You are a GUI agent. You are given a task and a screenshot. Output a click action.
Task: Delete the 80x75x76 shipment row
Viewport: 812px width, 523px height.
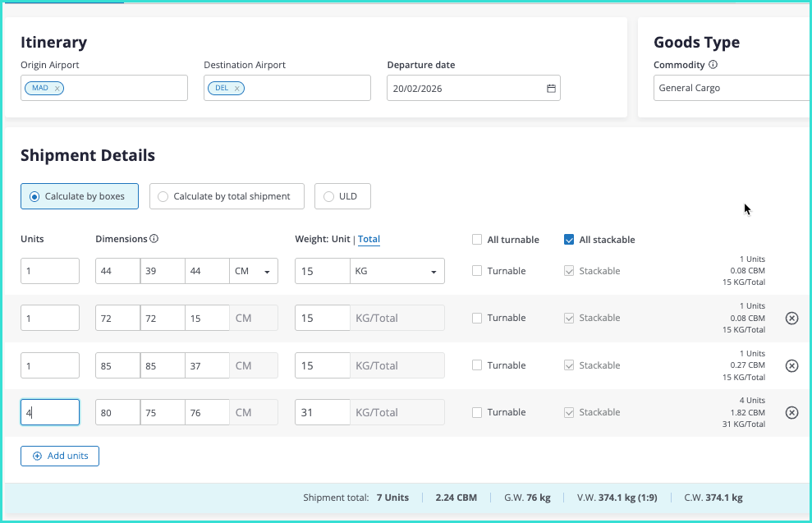pos(791,413)
